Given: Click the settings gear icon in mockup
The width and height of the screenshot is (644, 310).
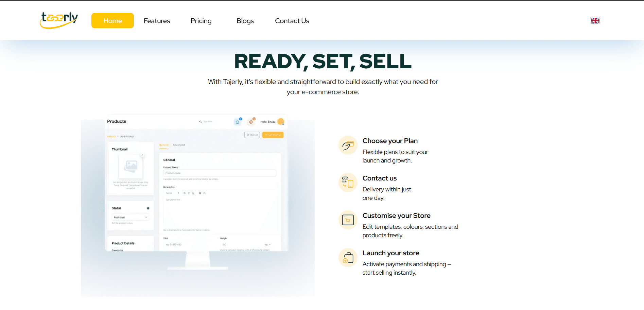Looking at the screenshot, I should pos(251,122).
